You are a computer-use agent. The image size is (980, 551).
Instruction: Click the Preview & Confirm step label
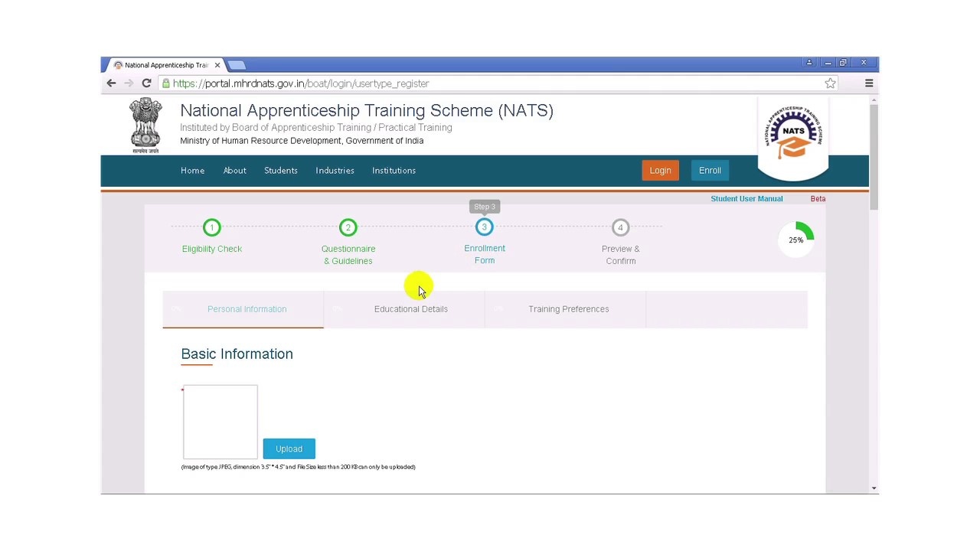pyautogui.click(x=621, y=255)
